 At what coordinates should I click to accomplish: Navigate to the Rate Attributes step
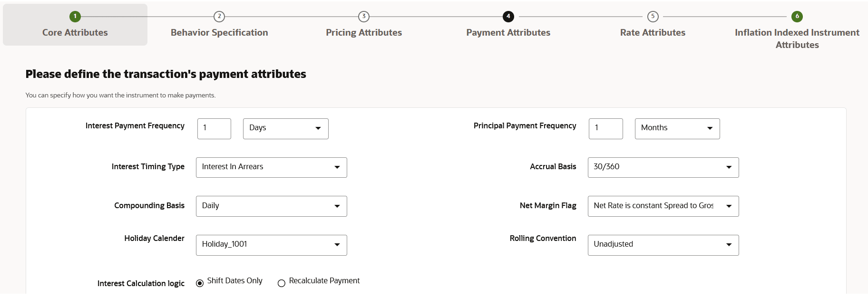652,32
